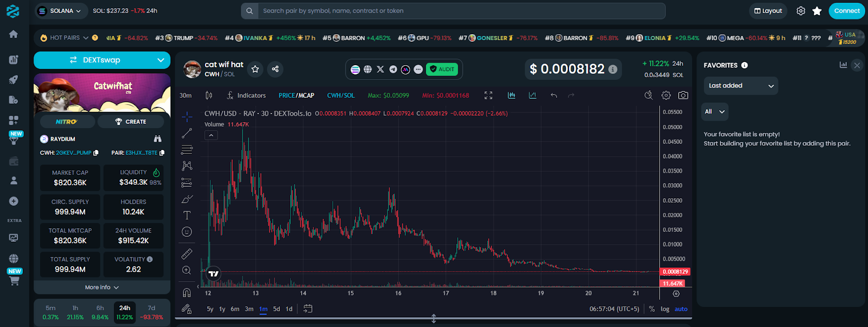This screenshot has height=327, width=868.
Task: Open binoculars icon beside RAYDIUM
Action: click(x=157, y=139)
